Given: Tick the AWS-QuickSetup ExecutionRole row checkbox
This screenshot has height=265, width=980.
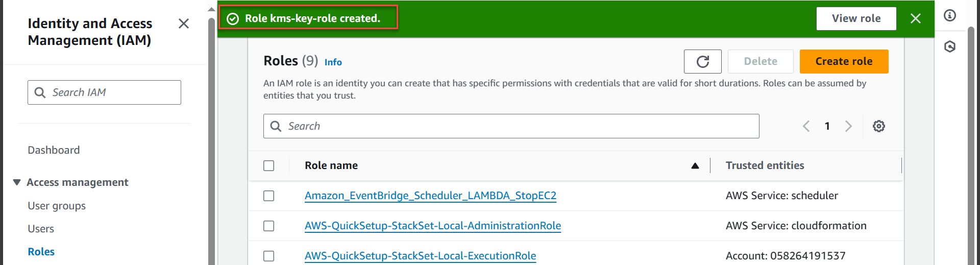Looking at the screenshot, I should coord(269,256).
